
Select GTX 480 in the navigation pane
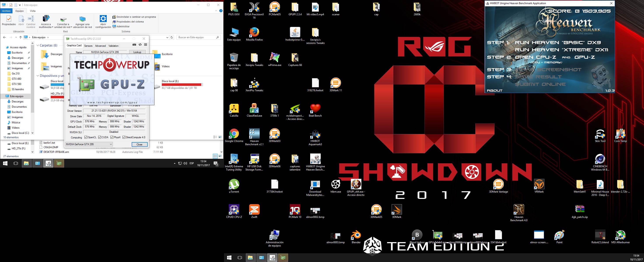[x=16, y=79]
